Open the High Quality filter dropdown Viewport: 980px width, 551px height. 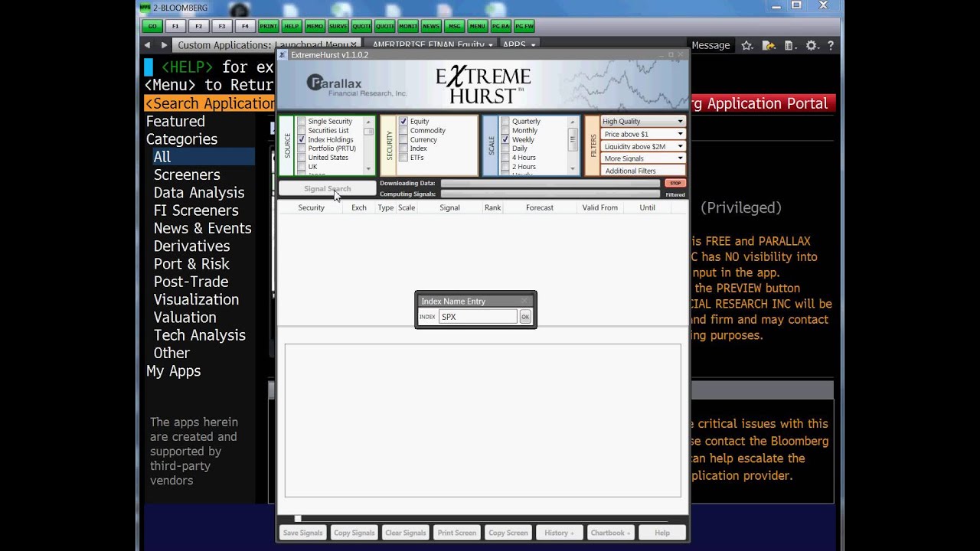(x=643, y=121)
